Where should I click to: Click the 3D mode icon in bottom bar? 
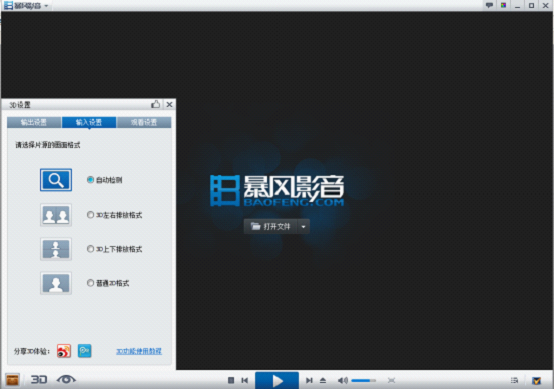pyautogui.click(x=39, y=380)
